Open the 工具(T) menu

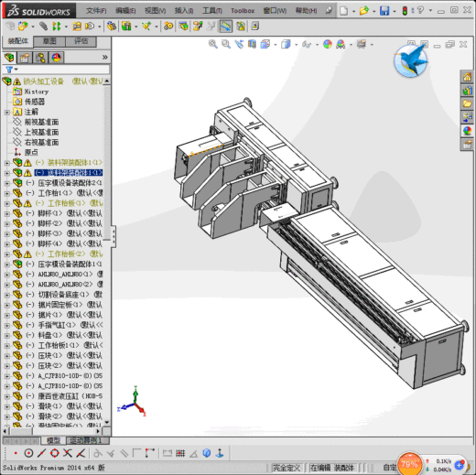(x=212, y=11)
